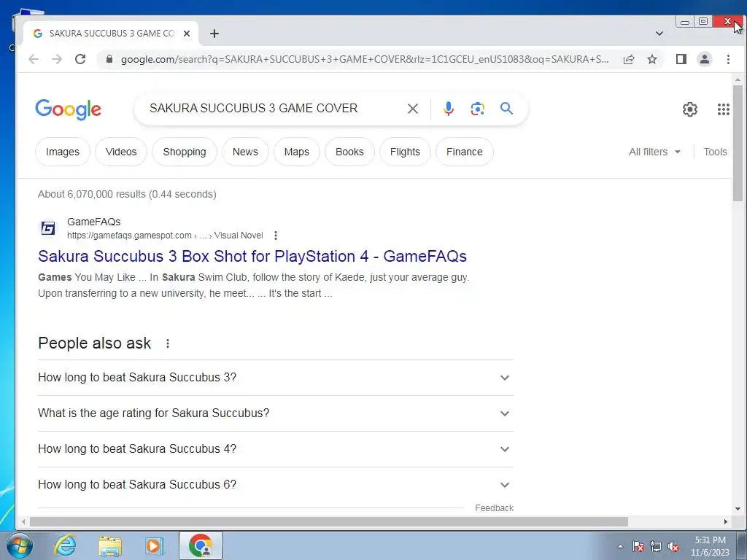Click the scroll down arrow on vertical scrollbar
The height and width of the screenshot is (560, 747).
click(738, 508)
